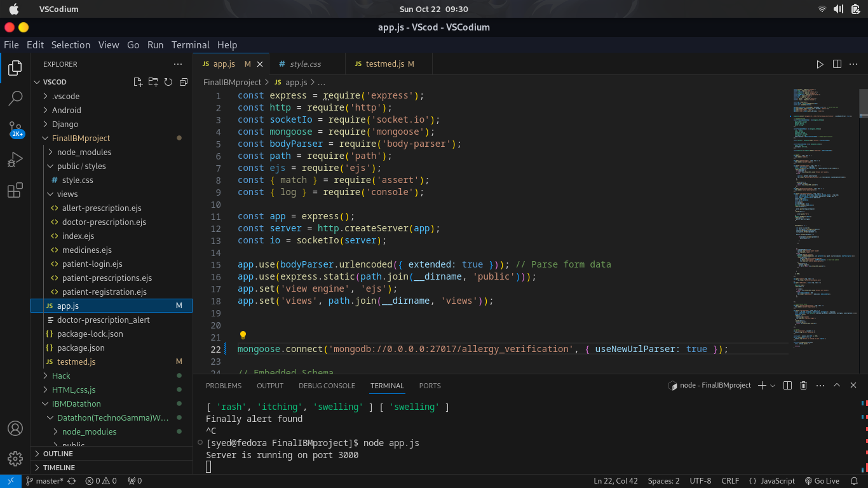The image size is (868, 488).
Task: Click the CRLF line-ending selector
Action: [x=730, y=481]
